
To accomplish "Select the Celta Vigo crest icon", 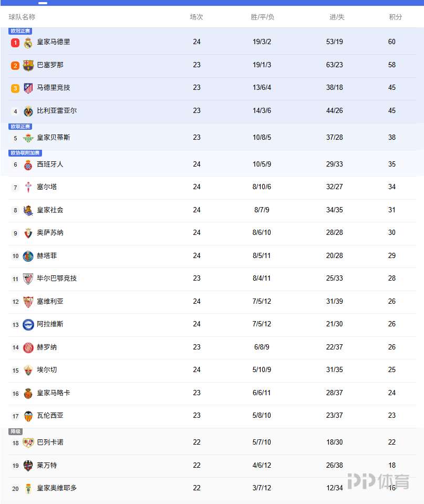I will click(x=28, y=187).
